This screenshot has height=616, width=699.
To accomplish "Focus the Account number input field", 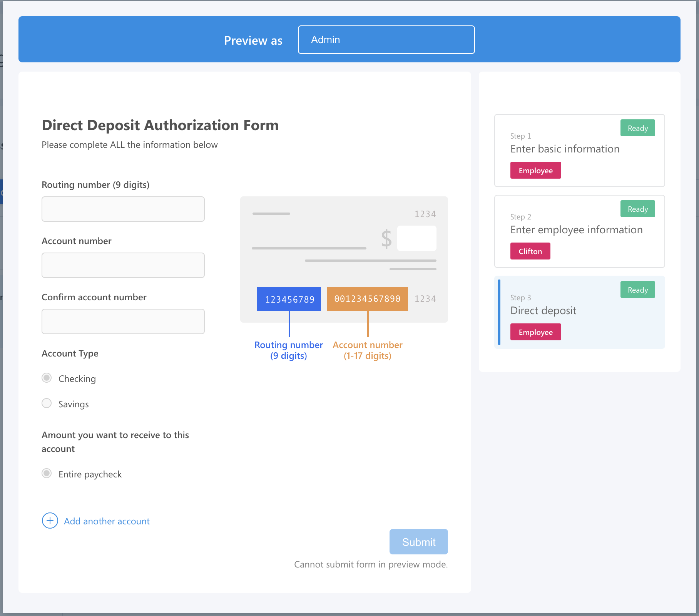I will 123,265.
